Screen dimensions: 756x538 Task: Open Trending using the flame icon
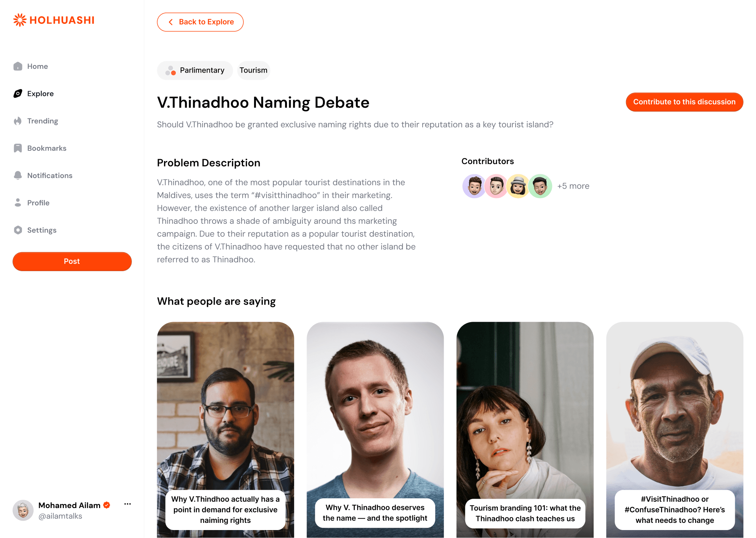(x=18, y=121)
